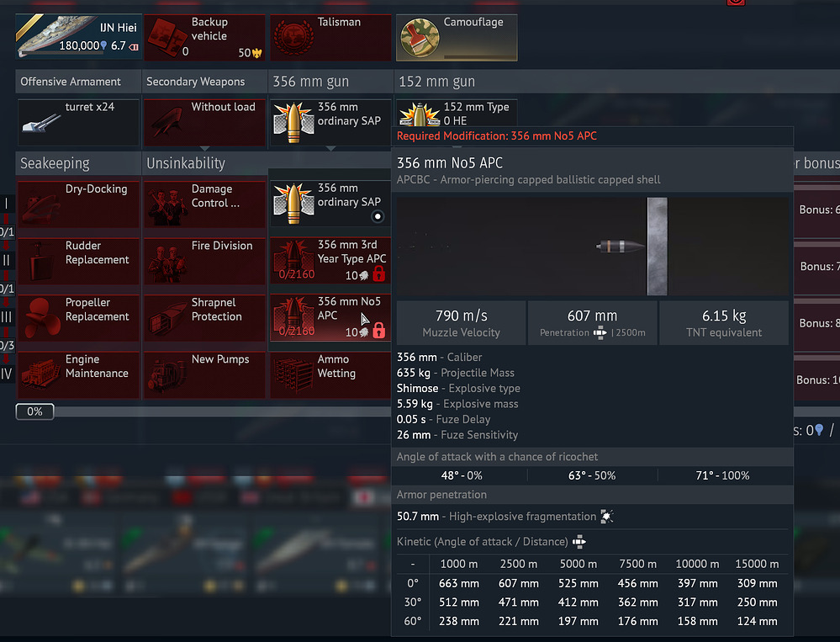Screen dimensions: 840x642
Task: Click the 63° - 50% ricochet value
Action: click(x=592, y=476)
